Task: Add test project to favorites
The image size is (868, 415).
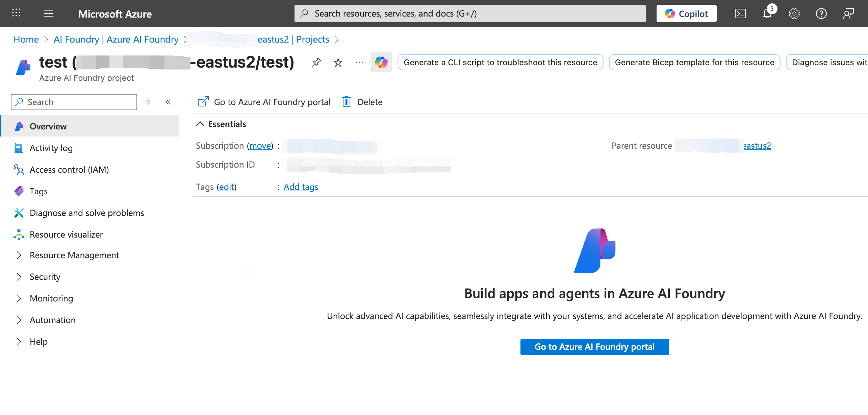Action: (337, 62)
